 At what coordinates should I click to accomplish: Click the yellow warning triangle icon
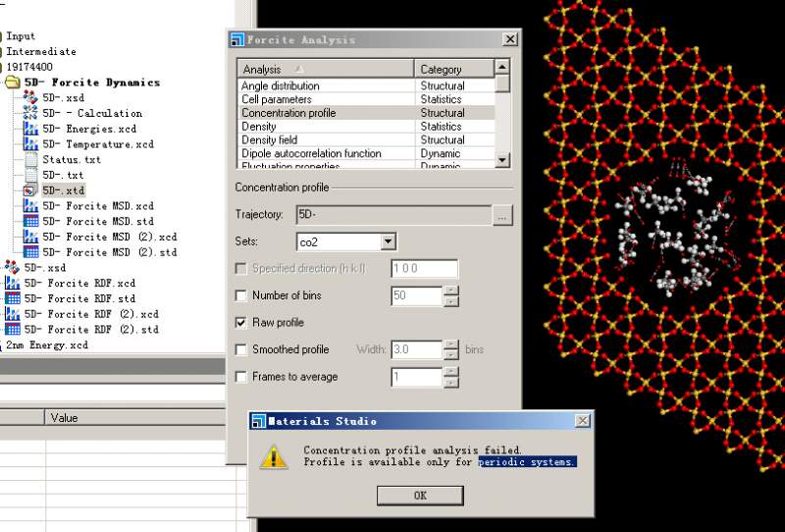(x=274, y=456)
